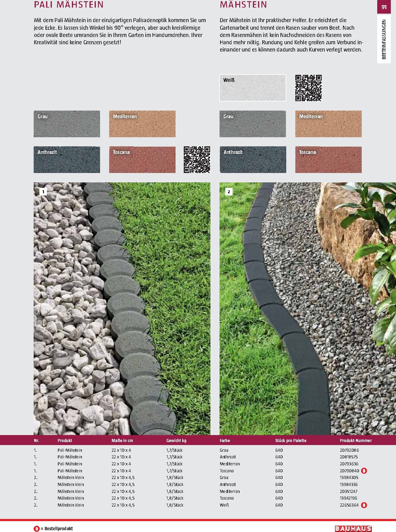The height and width of the screenshot is (532, 396).
Task: Open the Pali Mähstein heading
Action: coord(69,5)
